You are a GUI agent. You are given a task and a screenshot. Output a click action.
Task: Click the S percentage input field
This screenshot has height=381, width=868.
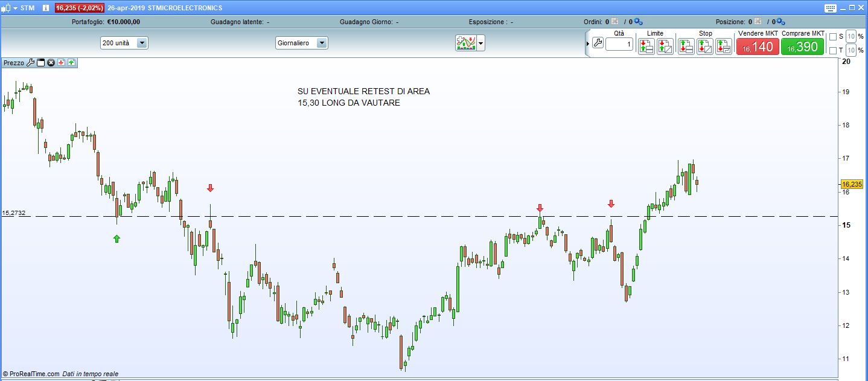coord(850,37)
